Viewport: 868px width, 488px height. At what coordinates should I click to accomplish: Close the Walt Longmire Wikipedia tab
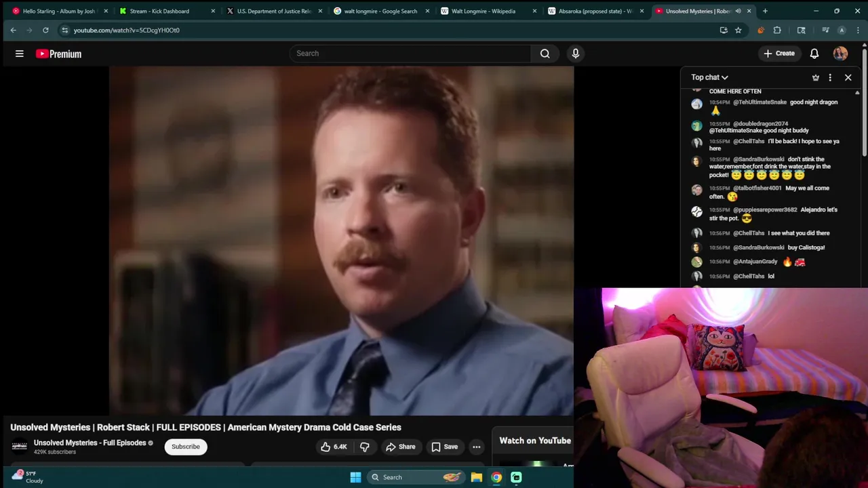pyautogui.click(x=534, y=11)
